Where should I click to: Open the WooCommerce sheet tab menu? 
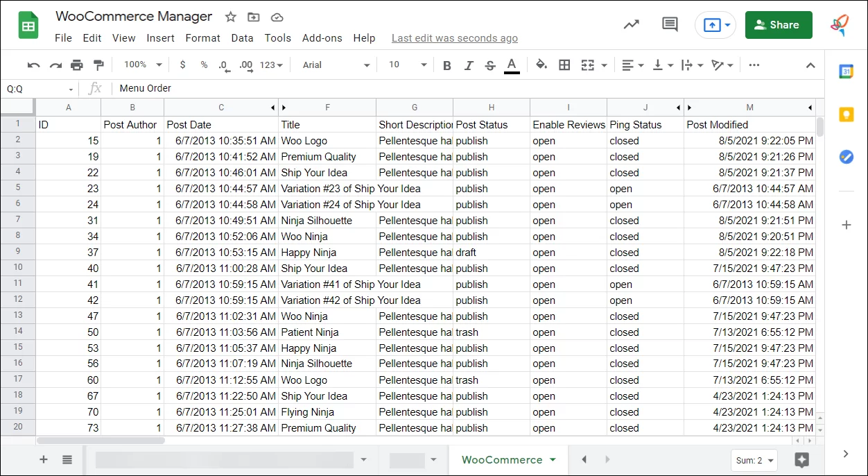pyautogui.click(x=552, y=459)
